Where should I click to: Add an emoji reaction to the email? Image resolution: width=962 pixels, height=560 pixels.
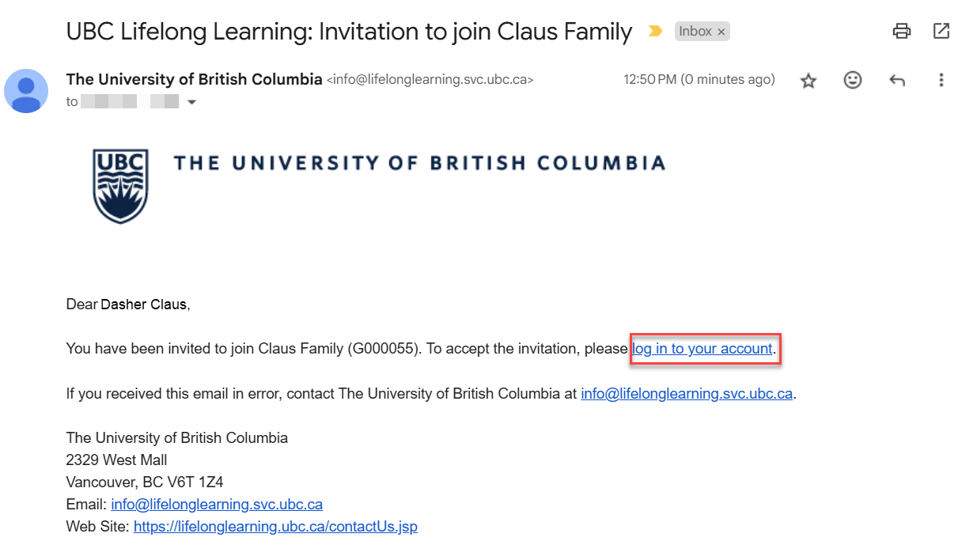[x=852, y=80]
